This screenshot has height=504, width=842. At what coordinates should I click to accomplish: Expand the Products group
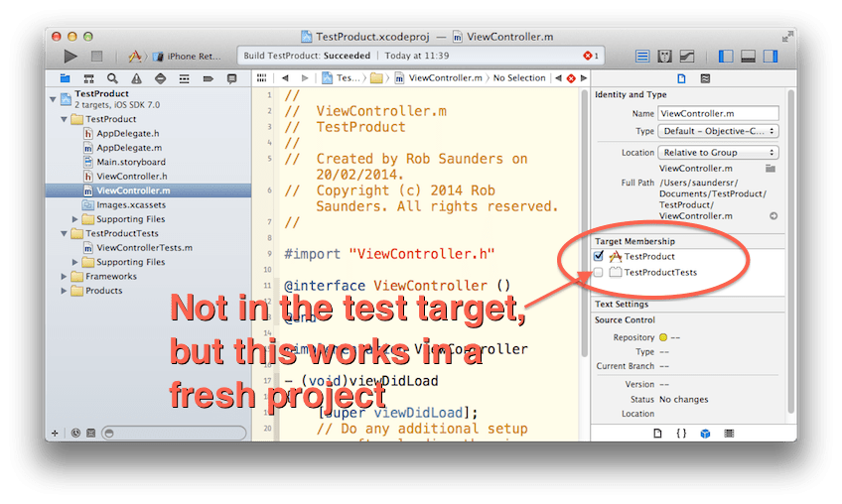(x=64, y=291)
